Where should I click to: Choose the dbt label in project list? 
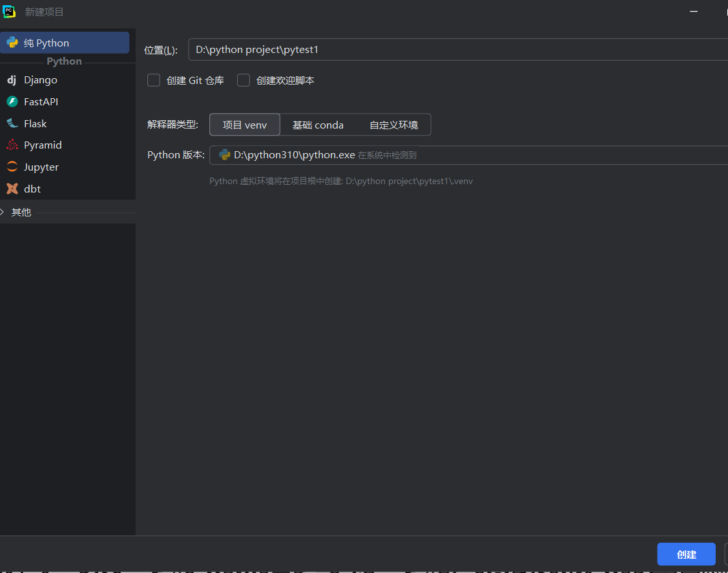pyautogui.click(x=32, y=189)
